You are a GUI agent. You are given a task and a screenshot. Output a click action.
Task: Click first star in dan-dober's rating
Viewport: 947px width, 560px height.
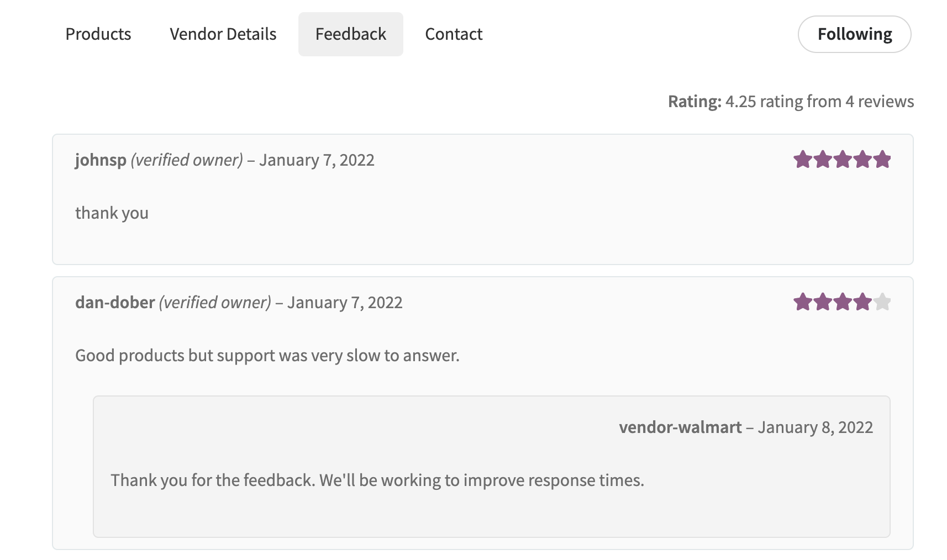tap(802, 302)
